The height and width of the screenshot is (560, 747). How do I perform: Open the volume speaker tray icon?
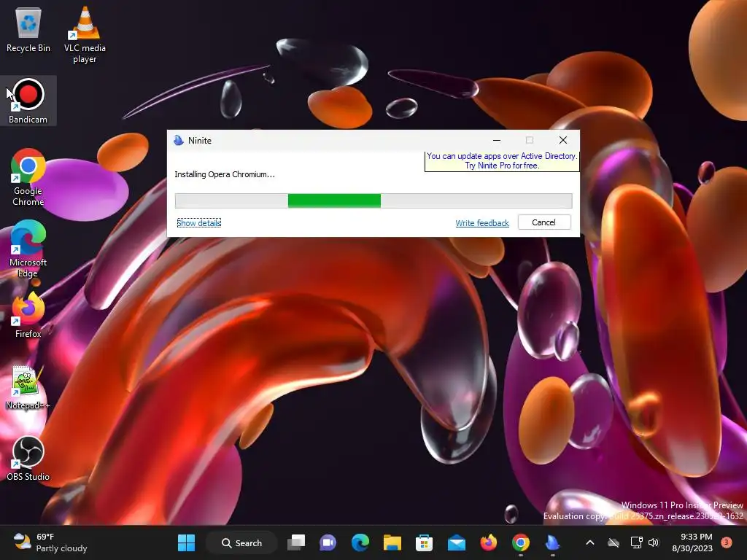coord(654,542)
